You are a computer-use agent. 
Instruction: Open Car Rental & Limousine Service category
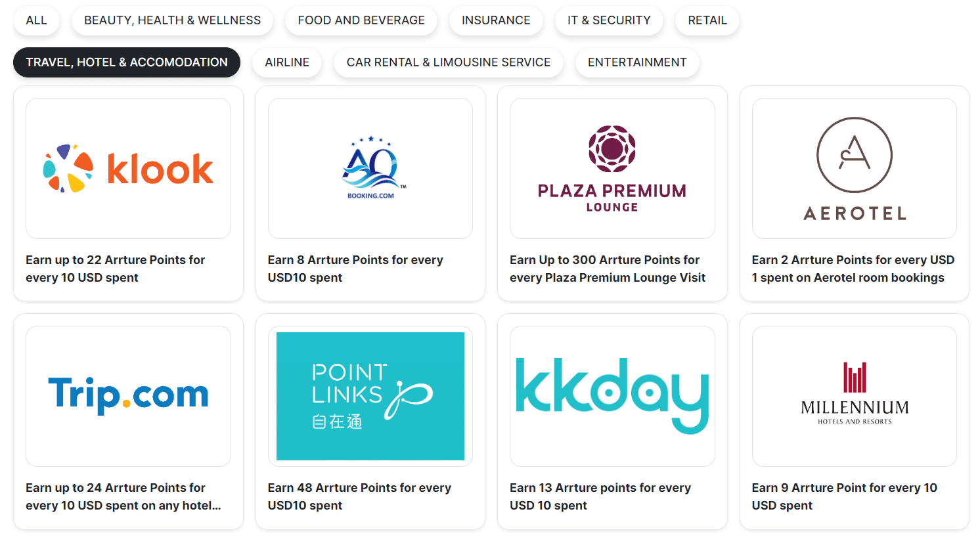(x=449, y=62)
